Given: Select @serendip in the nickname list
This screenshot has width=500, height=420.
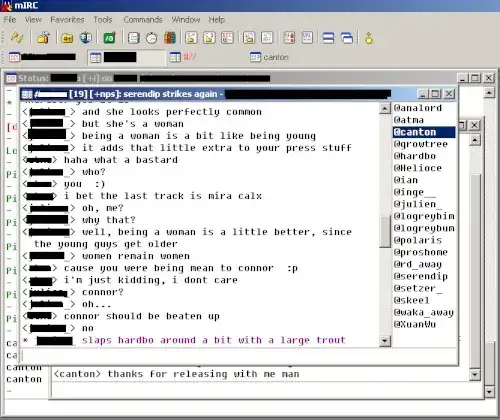Looking at the screenshot, I should tap(421, 276).
